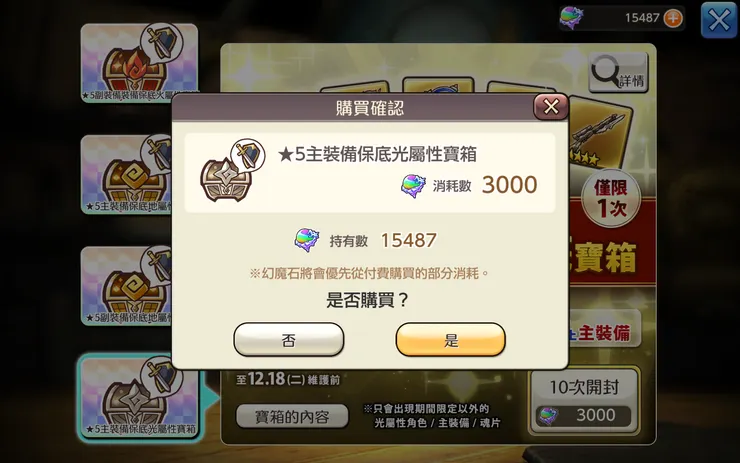Click the 10次開封 3000 button
The width and height of the screenshot is (740, 463).
pyautogui.click(x=585, y=400)
